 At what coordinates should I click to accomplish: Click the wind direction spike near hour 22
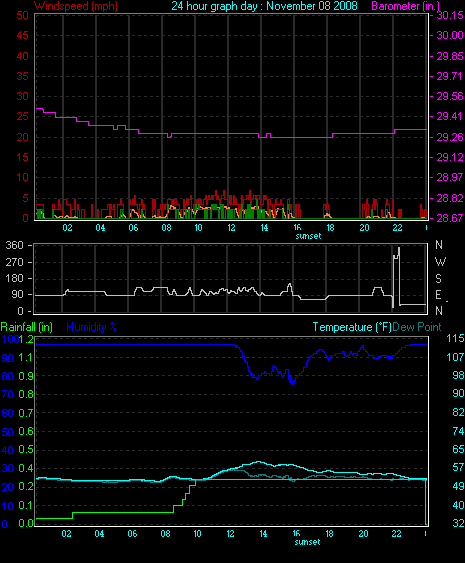coord(396,276)
